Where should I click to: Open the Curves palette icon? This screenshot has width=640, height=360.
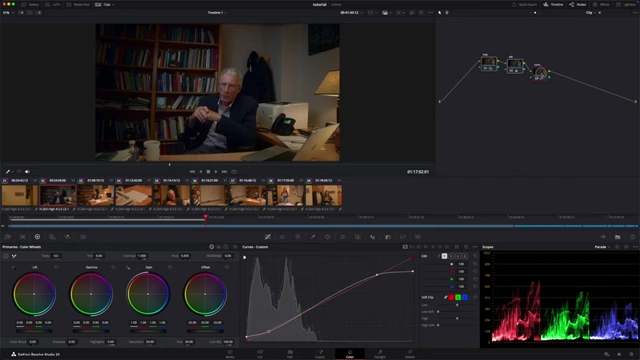[268, 237]
